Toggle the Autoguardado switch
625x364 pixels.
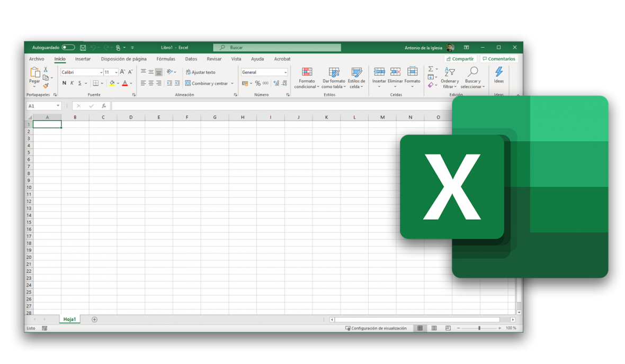point(68,48)
